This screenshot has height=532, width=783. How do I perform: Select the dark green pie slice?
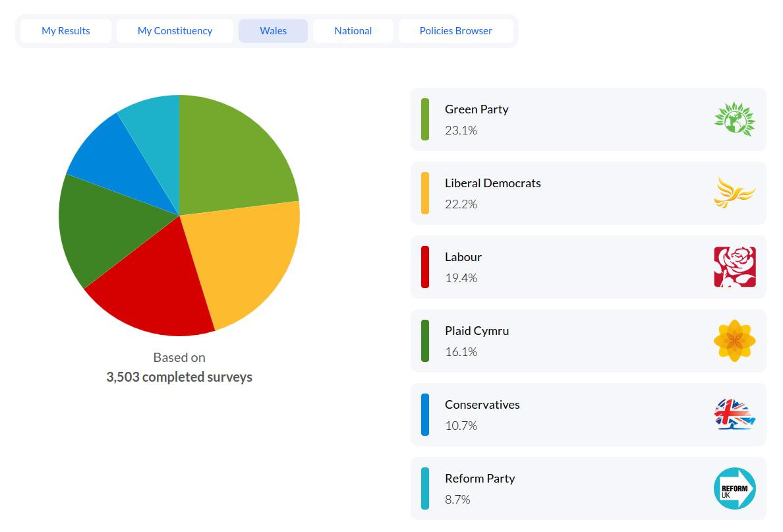click(x=107, y=227)
